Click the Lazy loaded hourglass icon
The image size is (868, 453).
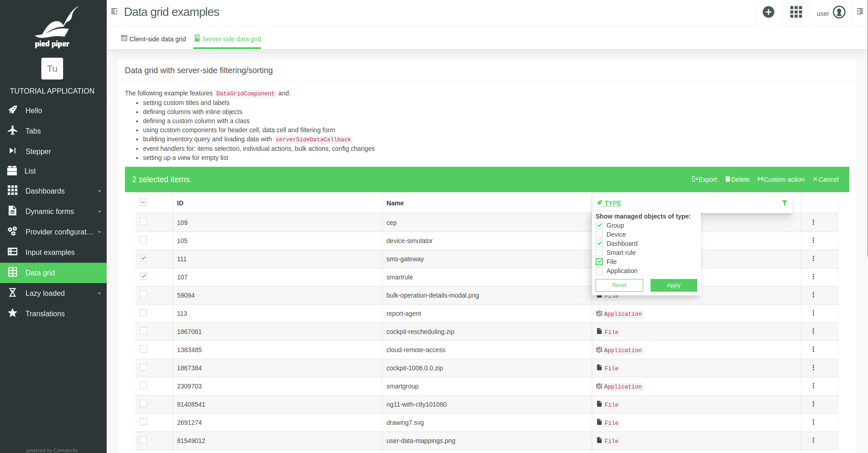[13, 293]
